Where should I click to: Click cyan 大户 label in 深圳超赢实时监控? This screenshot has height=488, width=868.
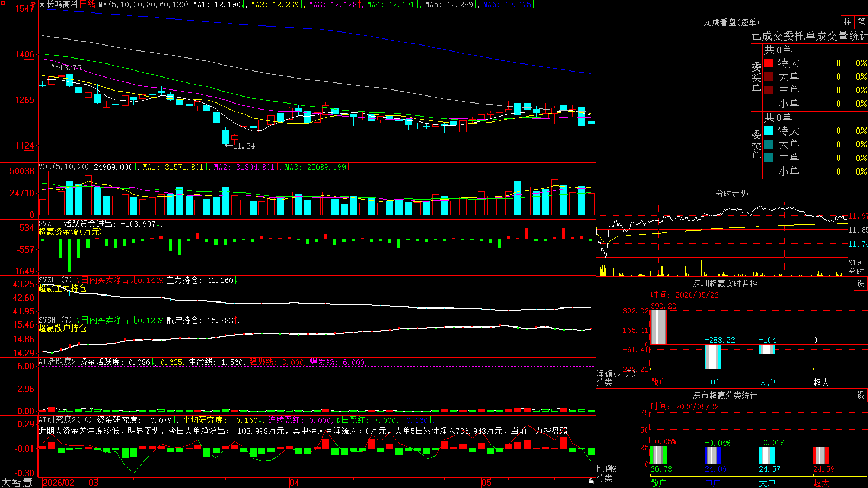[767, 382]
